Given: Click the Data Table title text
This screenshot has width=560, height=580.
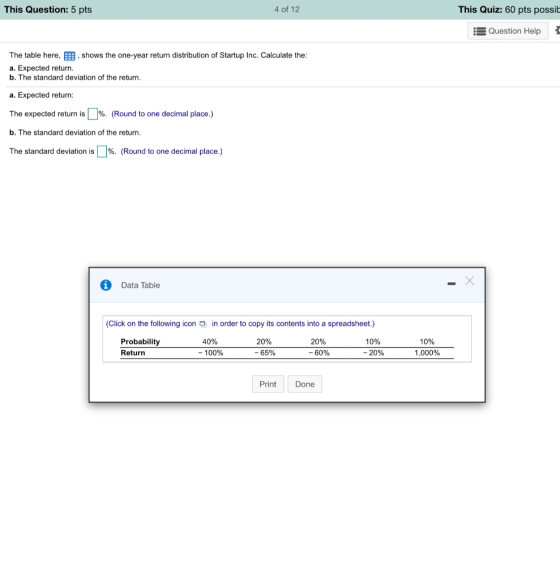Looking at the screenshot, I should [141, 285].
